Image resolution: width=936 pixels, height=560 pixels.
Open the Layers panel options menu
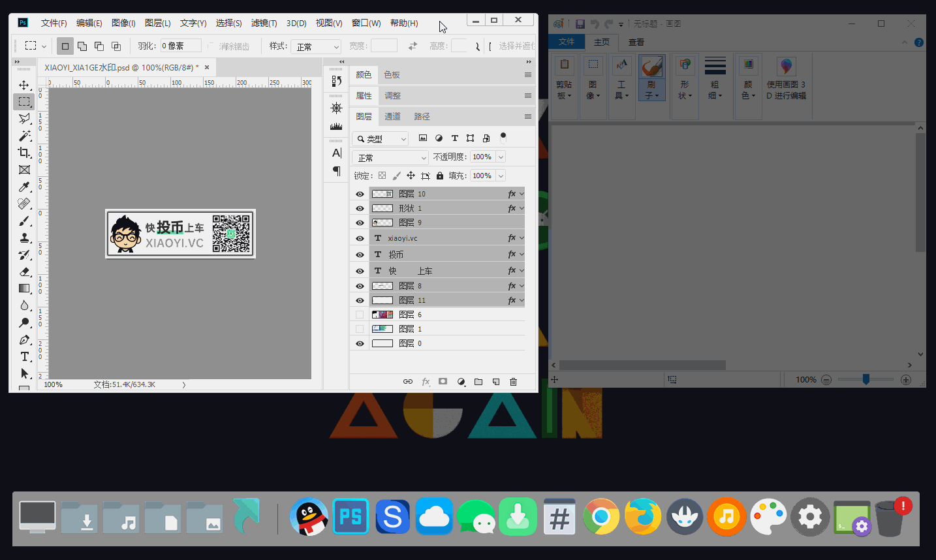[x=527, y=116]
